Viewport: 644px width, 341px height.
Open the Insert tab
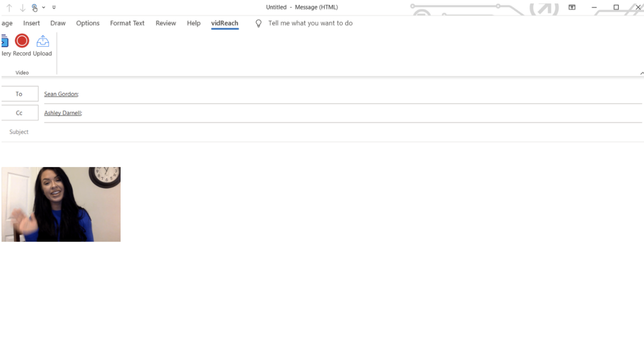pyautogui.click(x=32, y=23)
